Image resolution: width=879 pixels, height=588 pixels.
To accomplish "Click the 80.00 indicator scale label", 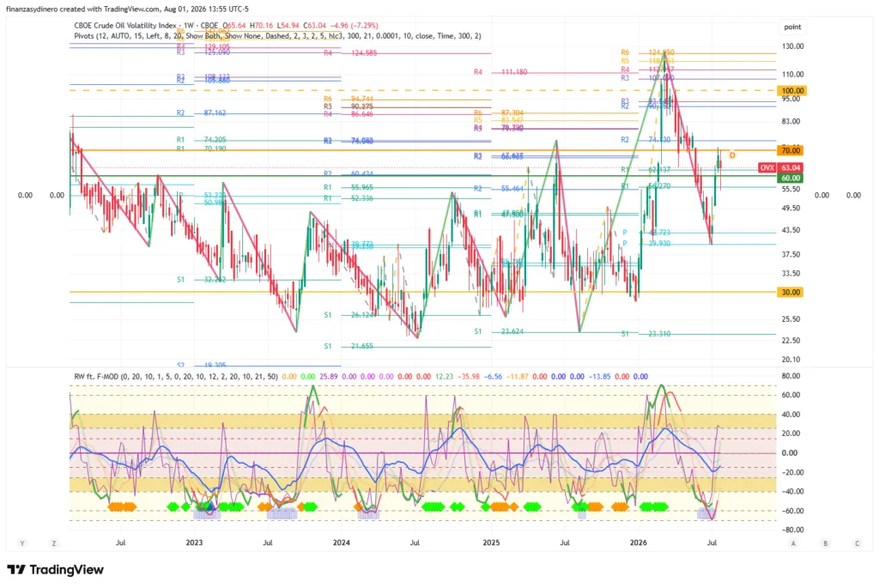I will (791, 376).
